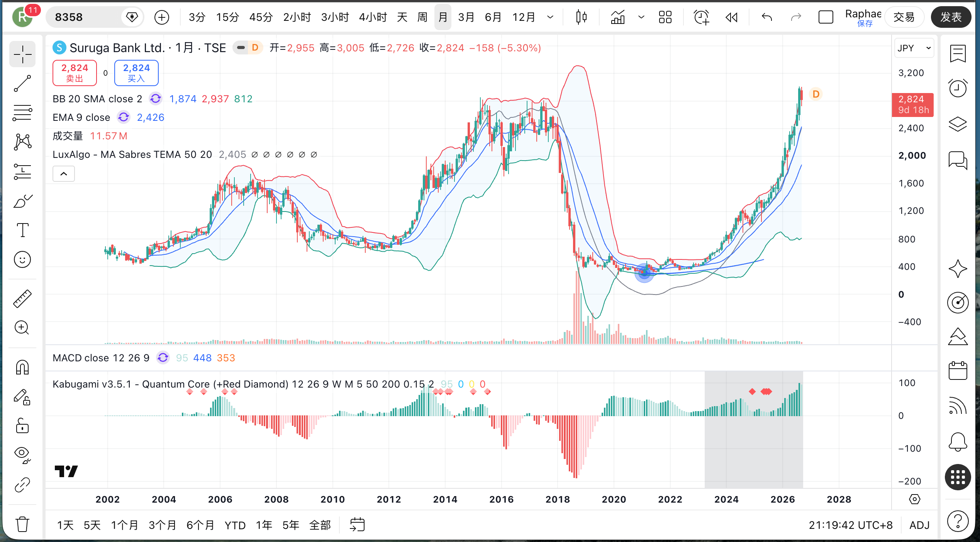Open the Fibonacci retracement tools
980x542 pixels.
point(22,113)
